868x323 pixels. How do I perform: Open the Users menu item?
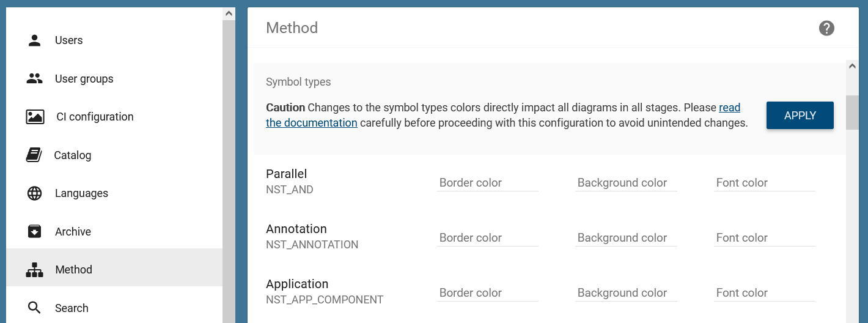point(114,40)
